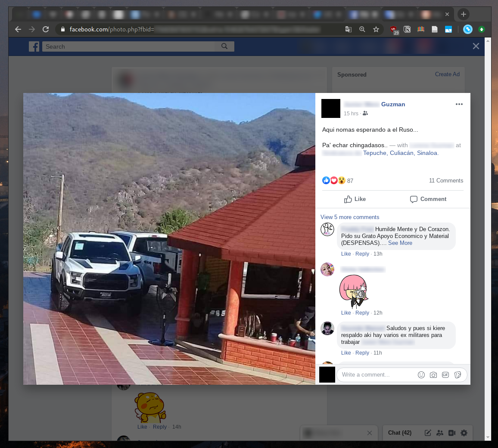Screen dimensions: 498x448
Task: Insert an emoji in the comment
Action: 421,375
